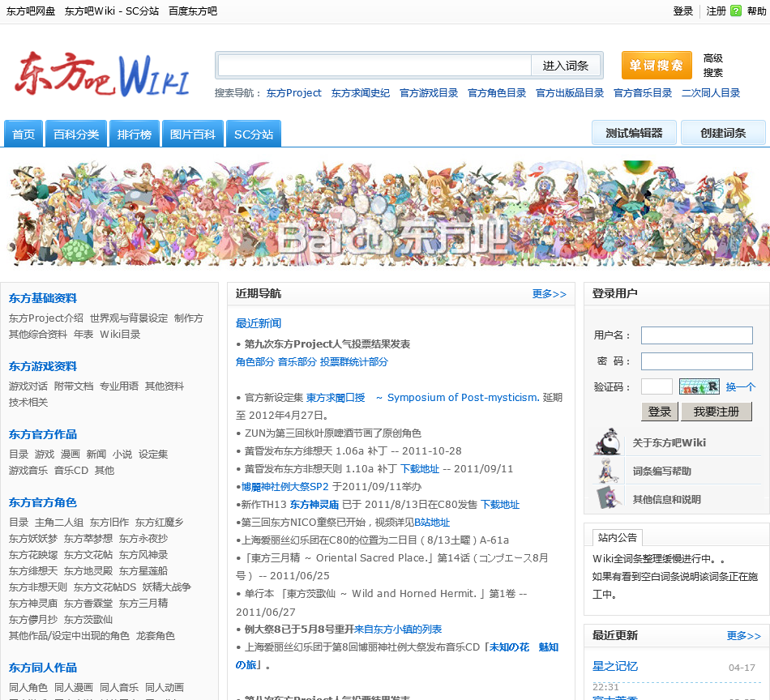Viewport: 770px width, 700px height.
Task: Open 投票群统计部分 link
Action: pyautogui.click(x=354, y=362)
